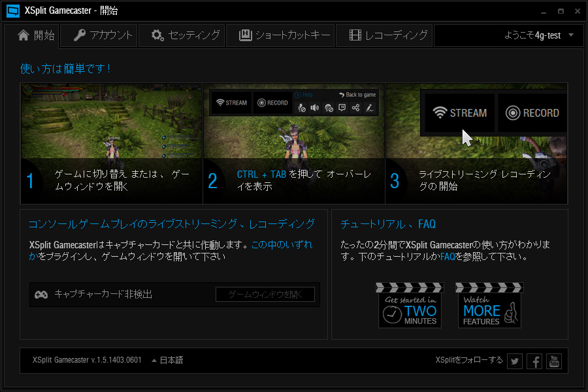Open the チュートリアル、FAQ heading
This screenshot has height=392, width=588.
(x=388, y=224)
